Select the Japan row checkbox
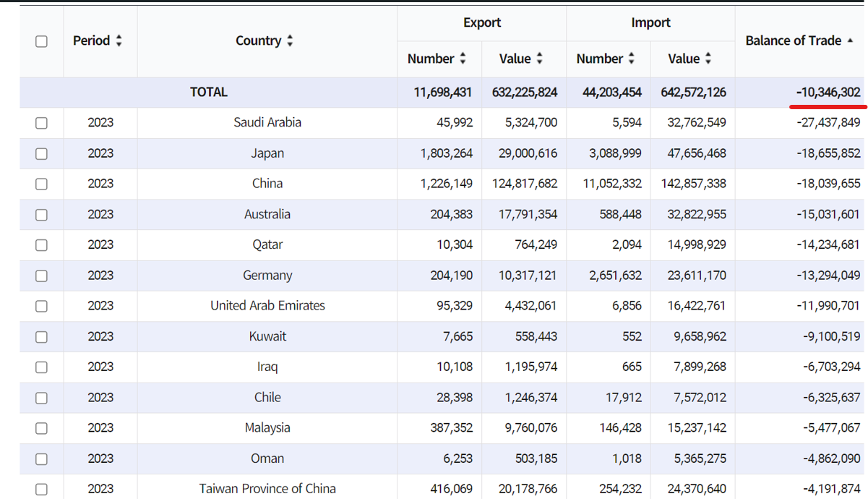This screenshot has height=499, width=868. pos(42,153)
